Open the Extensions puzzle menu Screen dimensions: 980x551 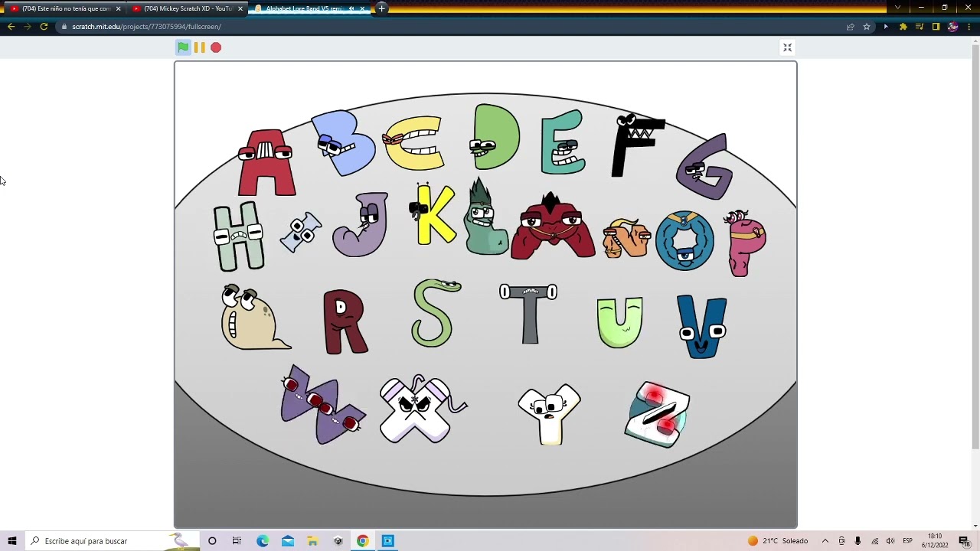tap(903, 27)
